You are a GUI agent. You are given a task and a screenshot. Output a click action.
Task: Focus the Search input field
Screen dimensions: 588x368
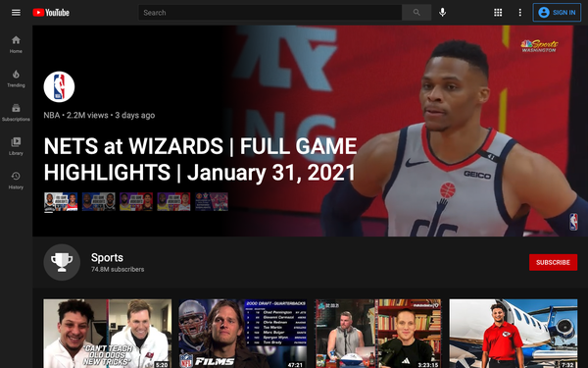tap(270, 13)
